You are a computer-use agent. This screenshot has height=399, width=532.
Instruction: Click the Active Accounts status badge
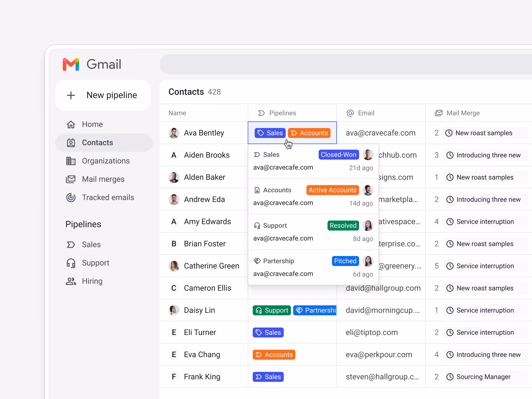pyautogui.click(x=332, y=190)
